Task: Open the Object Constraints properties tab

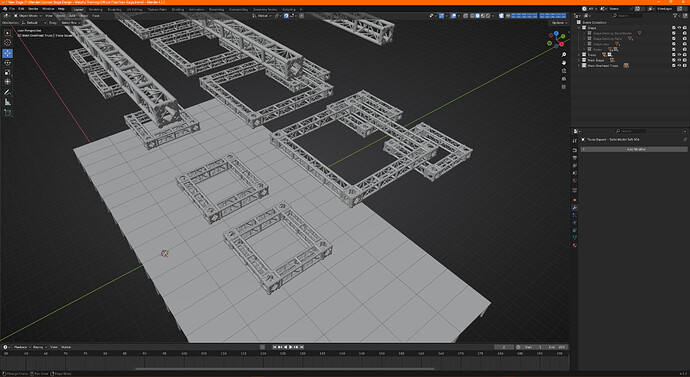Action: (575, 230)
